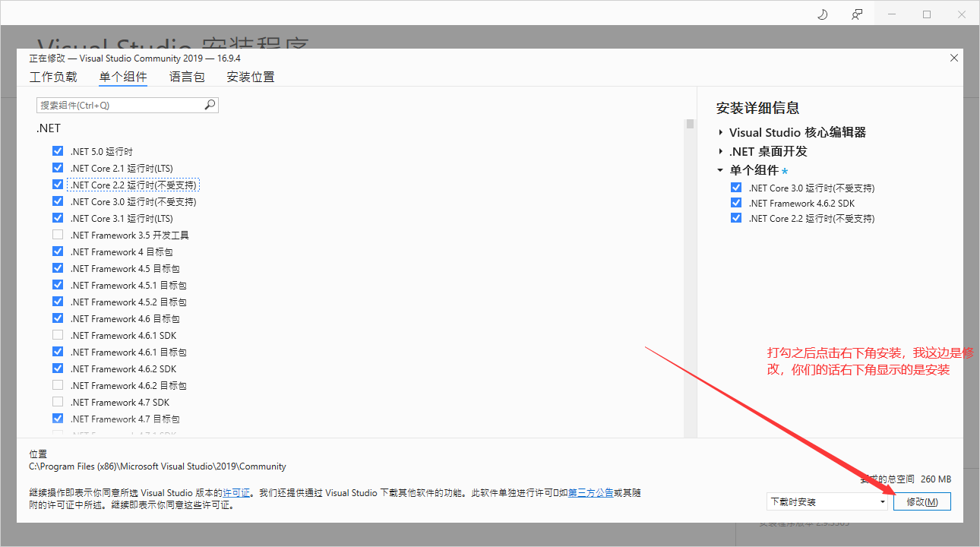This screenshot has height=547, width=980.
Task: Select .NET Framework 4.5.2 目标包 row text
Action: 128,302
